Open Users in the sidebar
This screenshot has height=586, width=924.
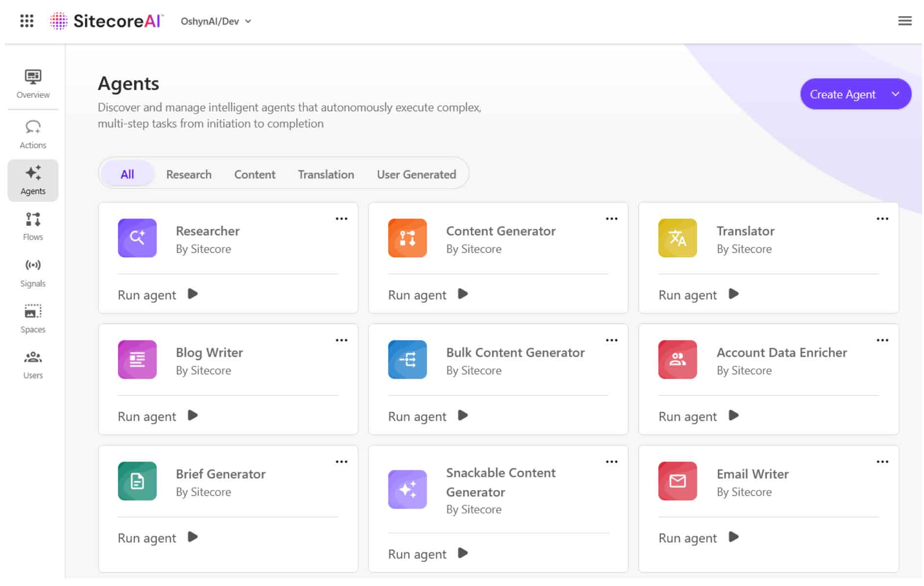pyautogui.click(x=33, y=365)
